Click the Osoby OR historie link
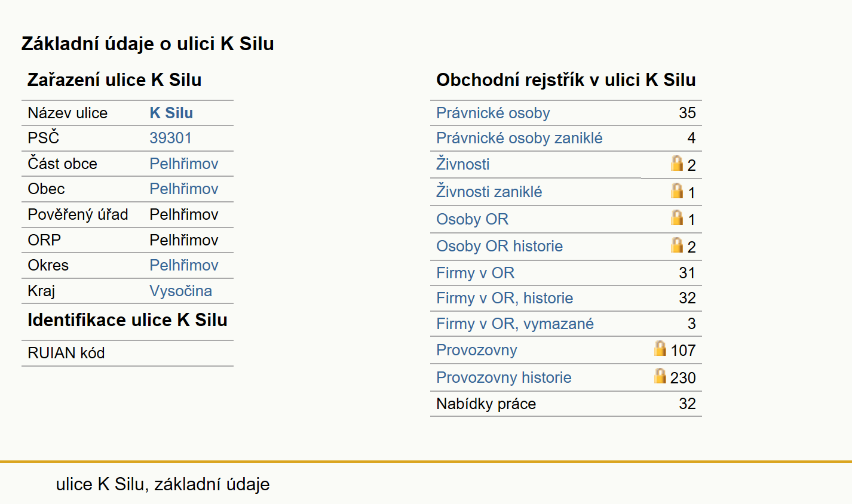 pos(499,246)
